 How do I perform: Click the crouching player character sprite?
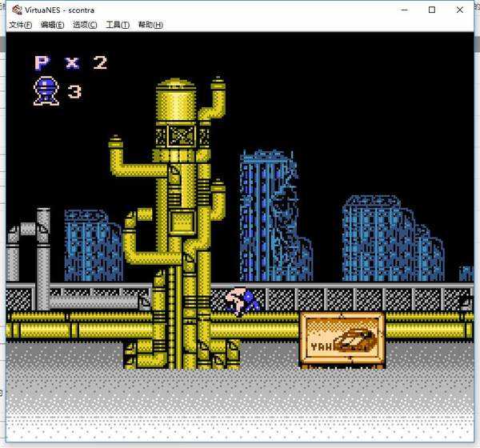coord(242,302)
